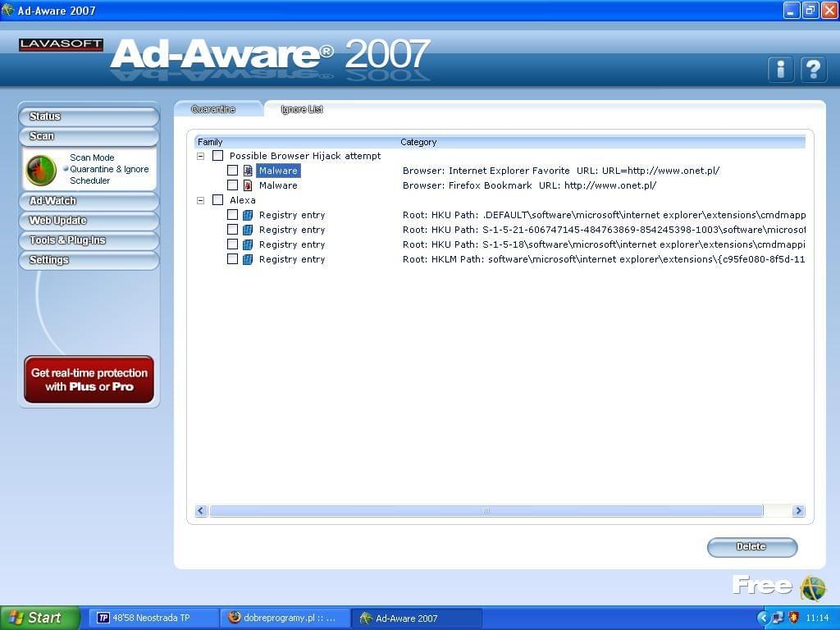Screen dimensions: 840x630
Task: Click registry icon on .DEFAULT path row
Action: click(248, 215)
